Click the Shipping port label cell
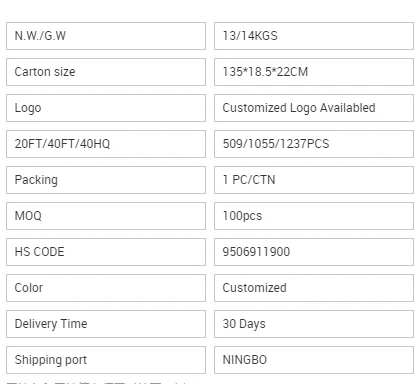The image size is (416, 384). pyautogui.click(x=106, y=360)
